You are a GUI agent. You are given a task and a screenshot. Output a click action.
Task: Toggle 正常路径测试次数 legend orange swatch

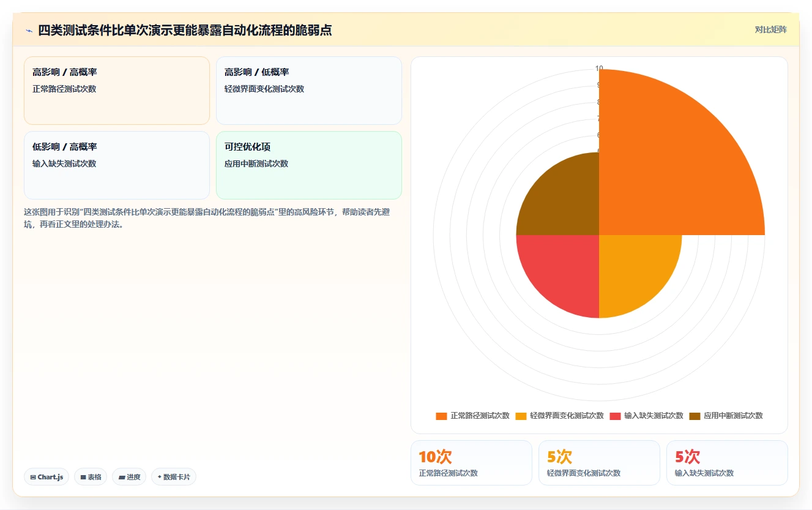point(441,416)
